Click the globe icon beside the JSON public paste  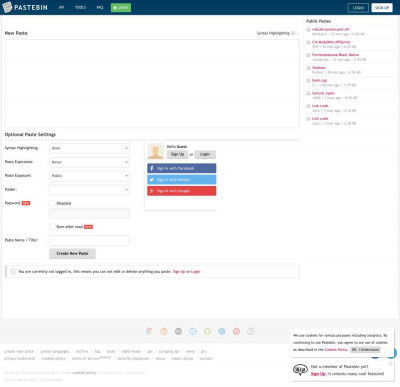tap(308, 93)
